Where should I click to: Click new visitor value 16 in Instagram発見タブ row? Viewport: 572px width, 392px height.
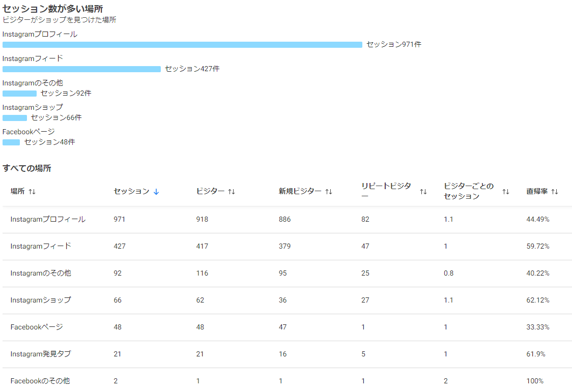(283, 354)
